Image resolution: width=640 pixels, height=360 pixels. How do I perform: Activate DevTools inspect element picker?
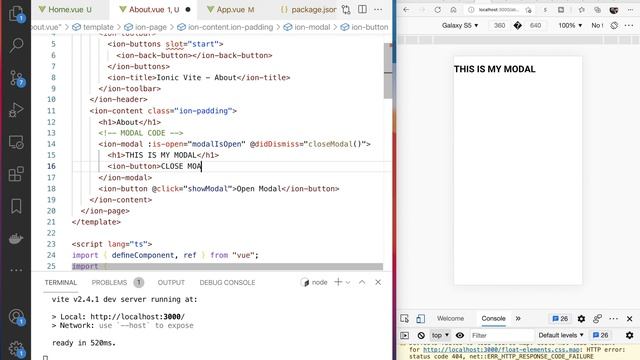pyautogui.click(x=404, y=318)
